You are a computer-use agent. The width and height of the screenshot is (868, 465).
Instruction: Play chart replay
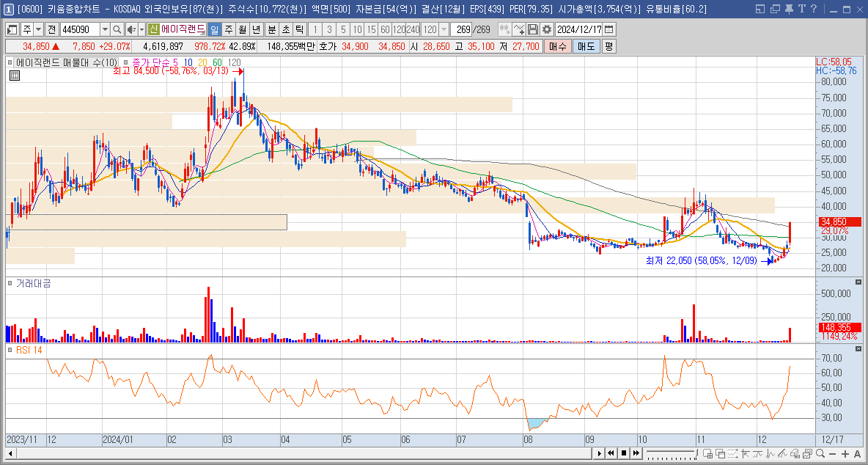600,454
